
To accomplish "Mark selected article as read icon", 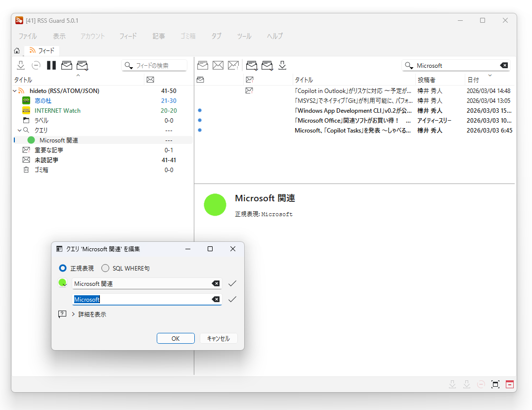I will (x=203, y=65).
